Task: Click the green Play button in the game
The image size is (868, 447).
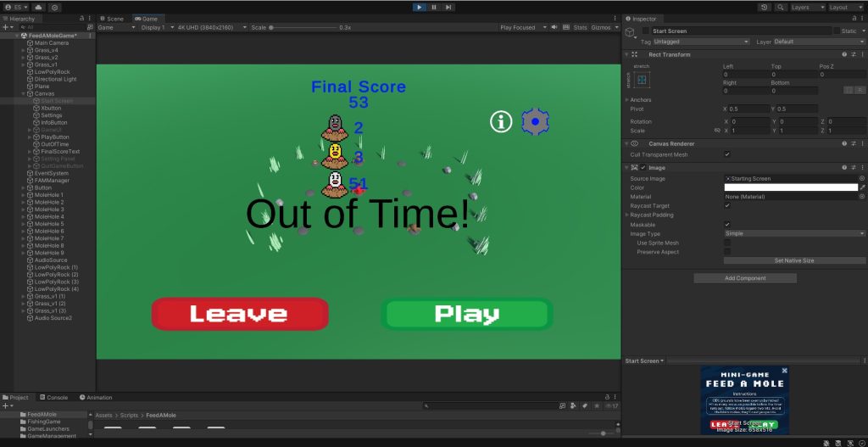Action: (x=467, y=314)
